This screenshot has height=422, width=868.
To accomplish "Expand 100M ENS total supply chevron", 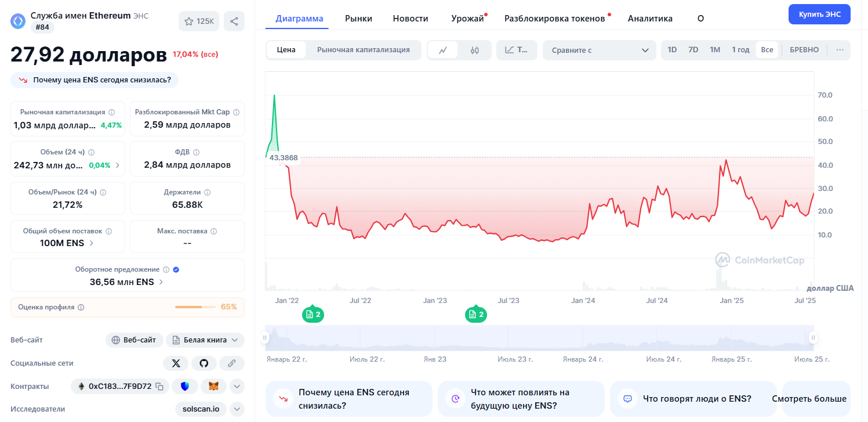I will pos(91,243).
